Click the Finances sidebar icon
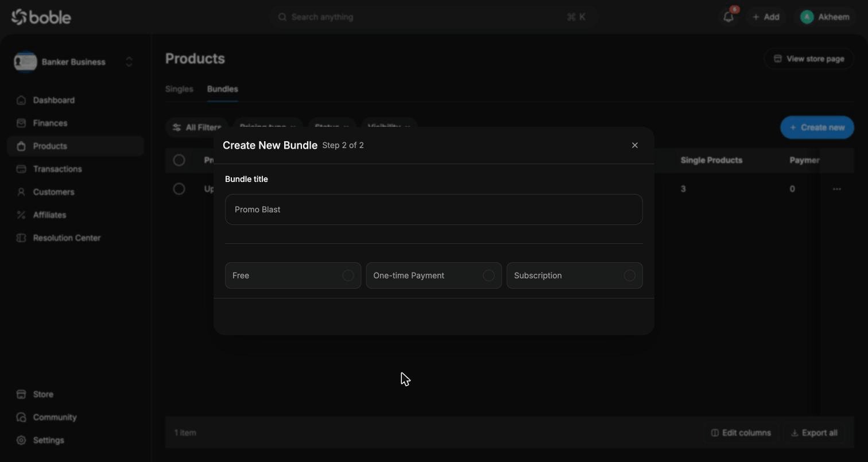This screenshot has height=462, width=868. (x=21, y=123)
